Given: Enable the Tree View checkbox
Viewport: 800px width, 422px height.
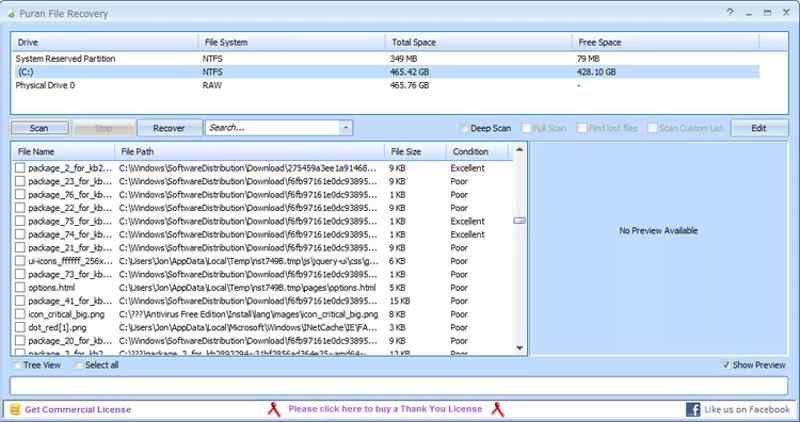Looking at the screenshot, I should click(17, 365).
